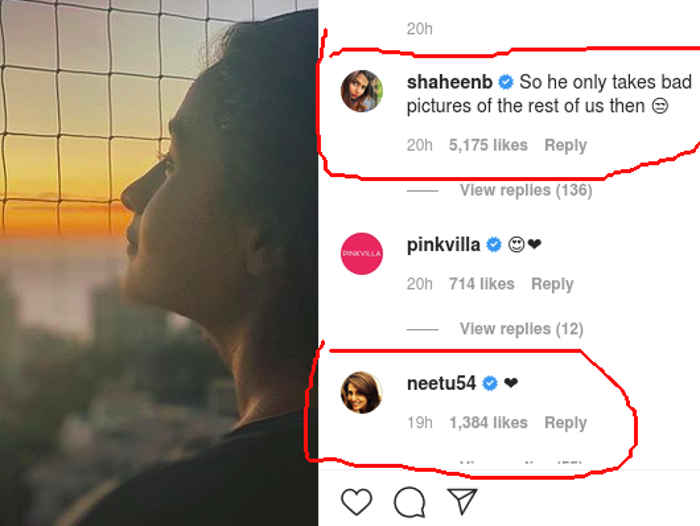Open pinkvilla's profile avatar
The height and width of the screenshot is (526, 700).
(x=362, y=254)
